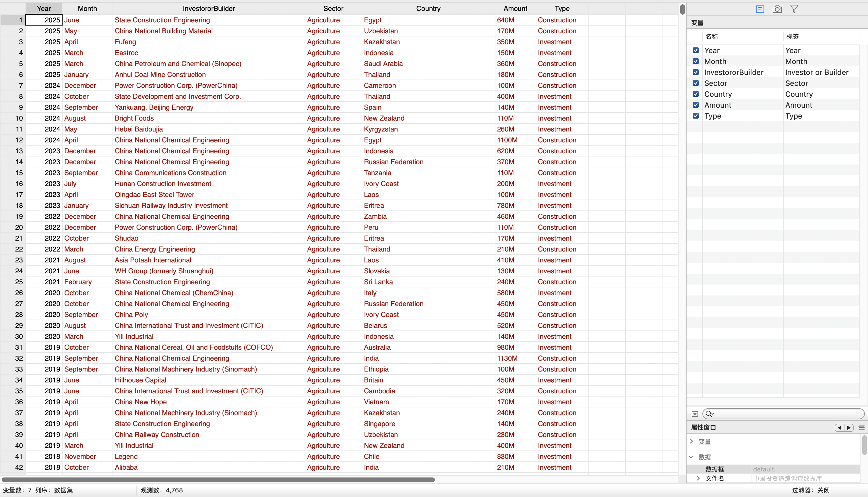Click the Sector column header

pos(333,9)
